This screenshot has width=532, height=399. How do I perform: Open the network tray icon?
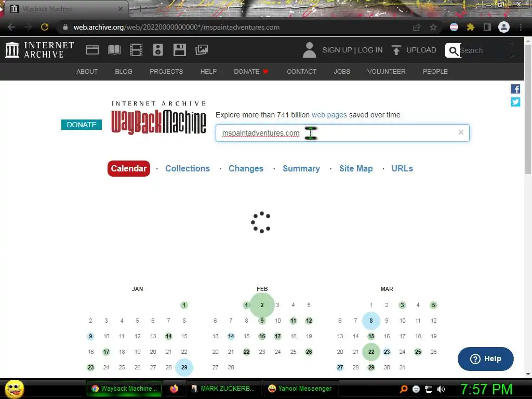tap(429, 389)
